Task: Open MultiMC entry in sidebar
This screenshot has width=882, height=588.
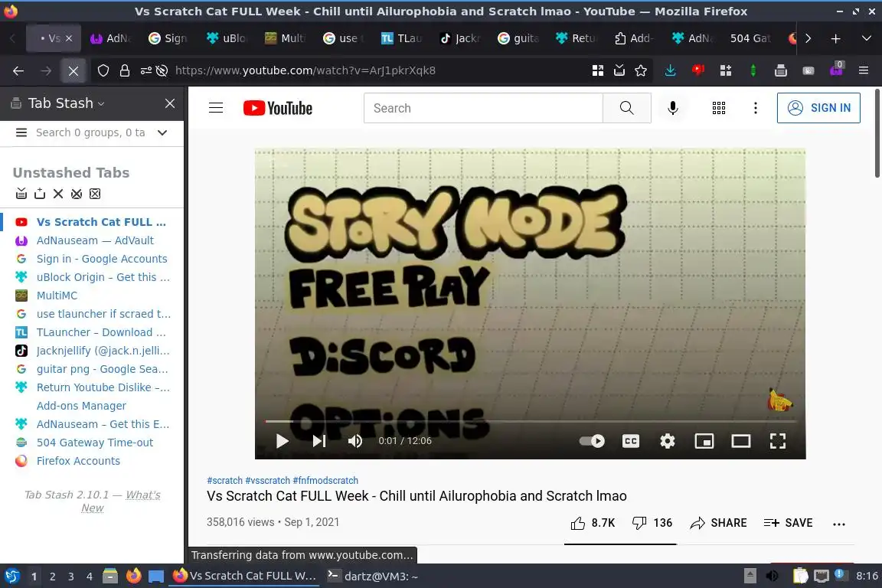Action: click(57, 296)
